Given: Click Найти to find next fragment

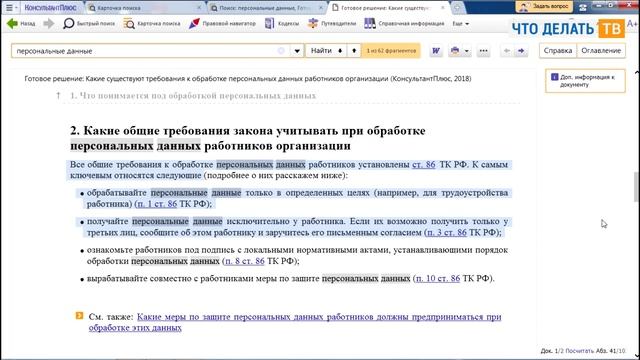Looking at the screenshot, I should tap(326, 51).
